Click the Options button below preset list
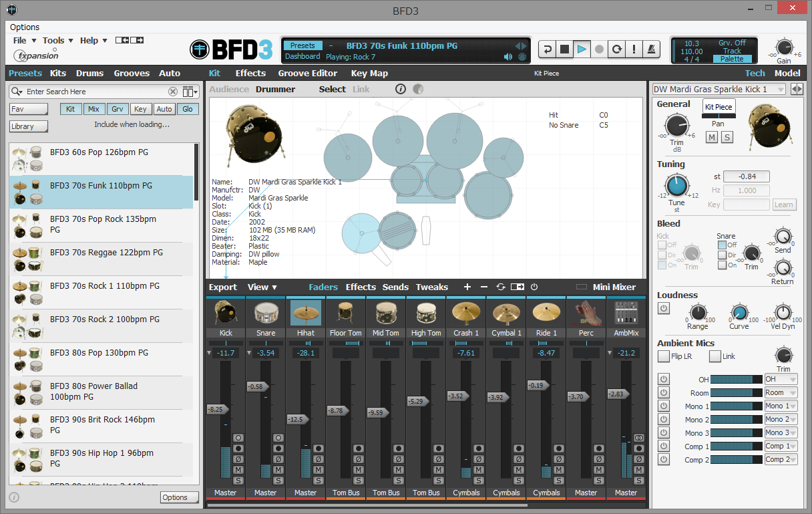The width and height of the screenshot is (812, 514). tap(180, 497)
